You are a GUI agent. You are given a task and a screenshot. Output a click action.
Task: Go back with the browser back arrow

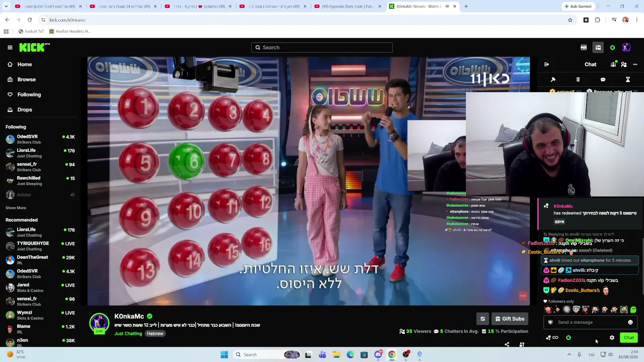click(7, 20)
